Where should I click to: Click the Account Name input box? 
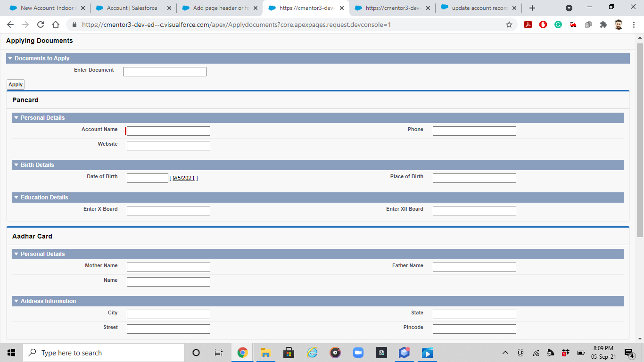tap(168, 131)
